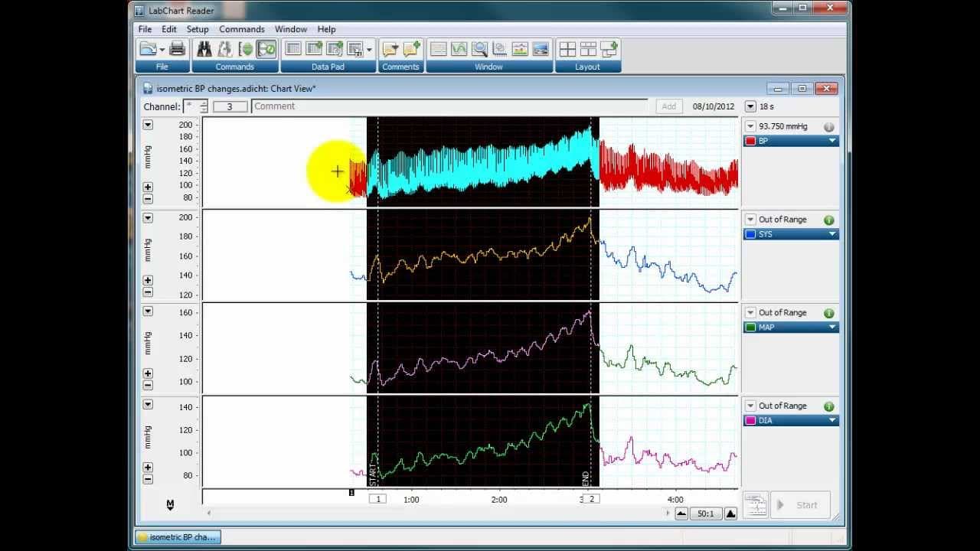Open the dropdown arrow beside 18 s
The image size is (980, 551).
pos(750,106)
